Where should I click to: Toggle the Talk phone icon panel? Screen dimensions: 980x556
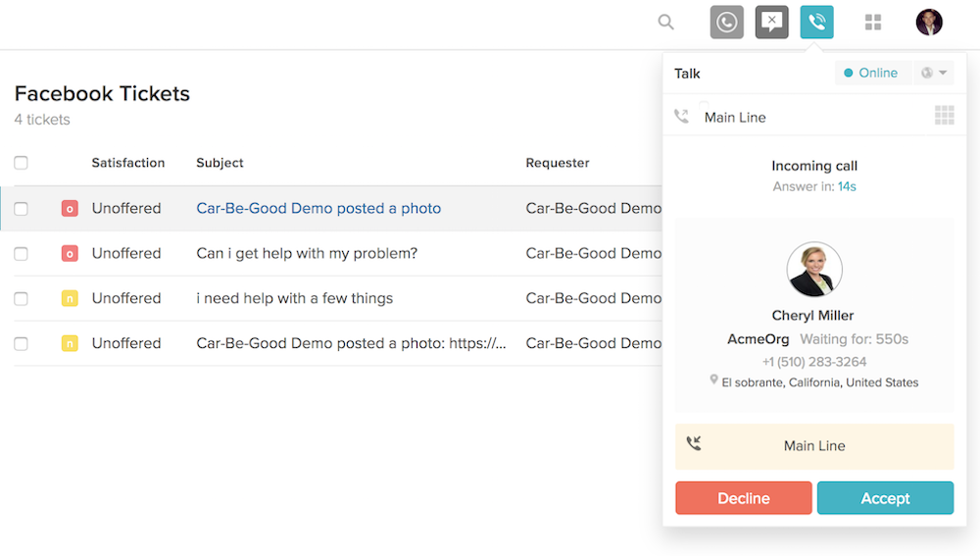(816, 23)
